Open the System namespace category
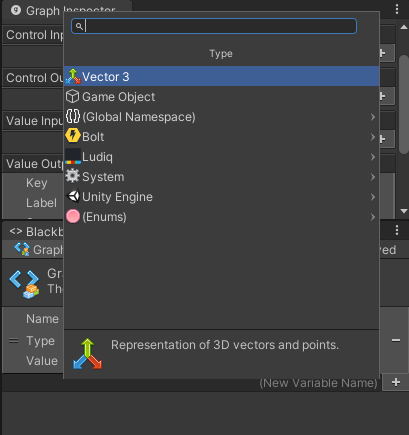The height and width of the screenshot is (435, 409). 221,177
